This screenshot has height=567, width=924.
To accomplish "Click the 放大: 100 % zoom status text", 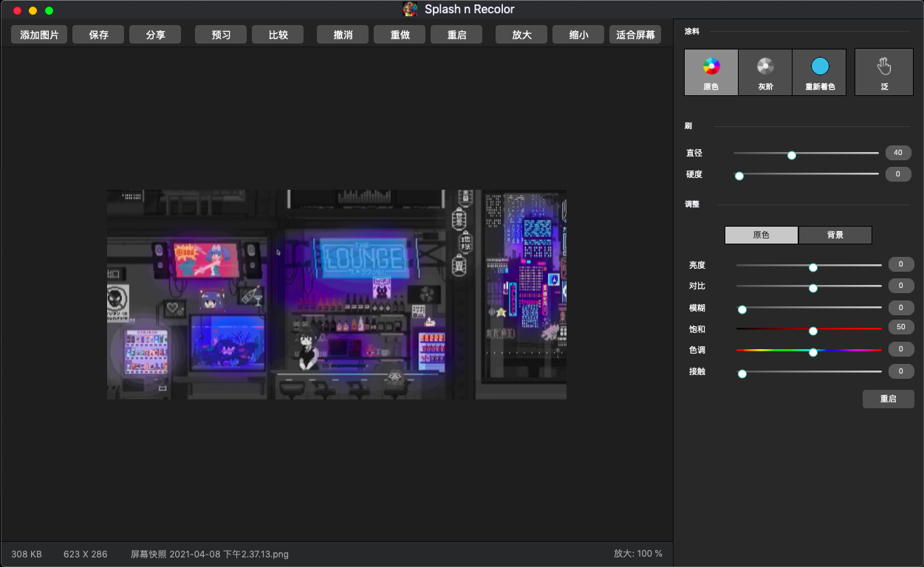I will point(638,554).
